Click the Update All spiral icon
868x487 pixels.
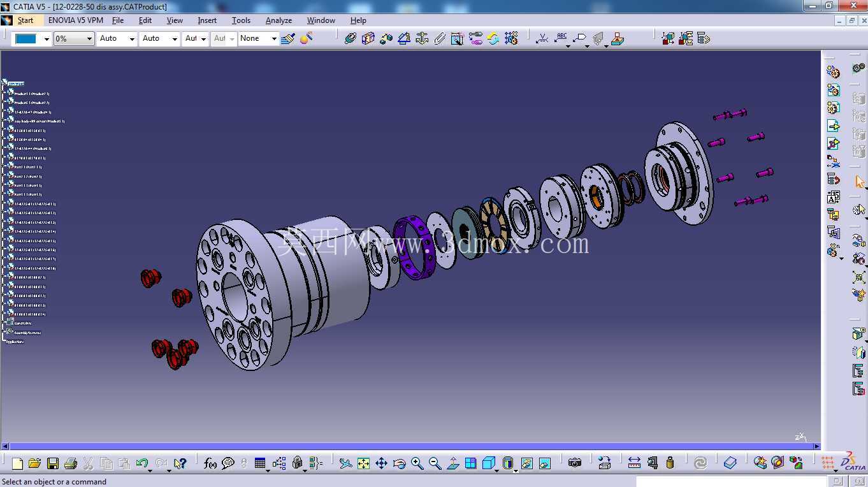tap(700, 463)
